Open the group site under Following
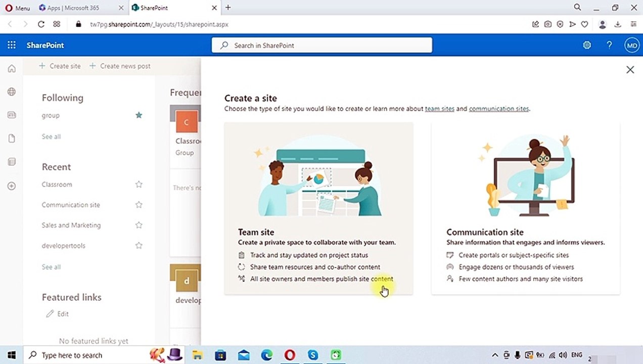 click(51, 115)
